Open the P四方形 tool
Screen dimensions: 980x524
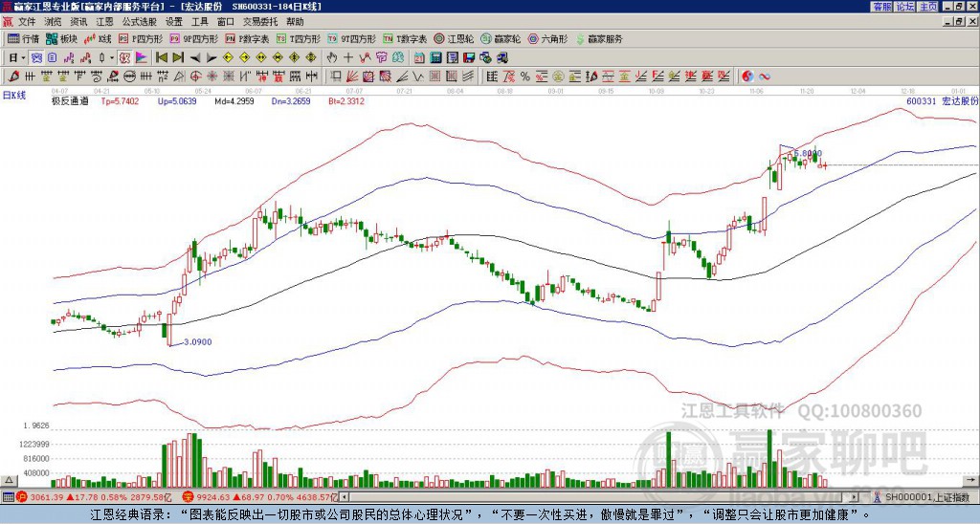click(x=140, y=38)
